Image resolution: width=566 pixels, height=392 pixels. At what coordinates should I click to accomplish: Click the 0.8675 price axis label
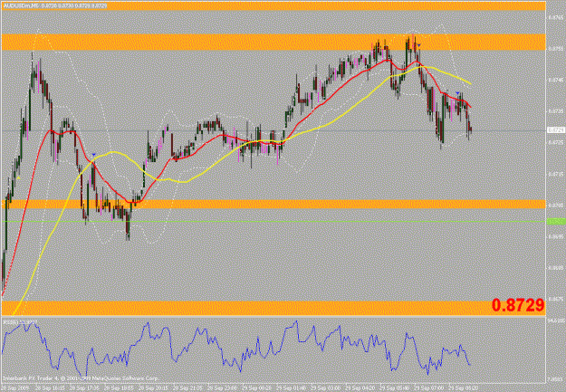(556, 299)
